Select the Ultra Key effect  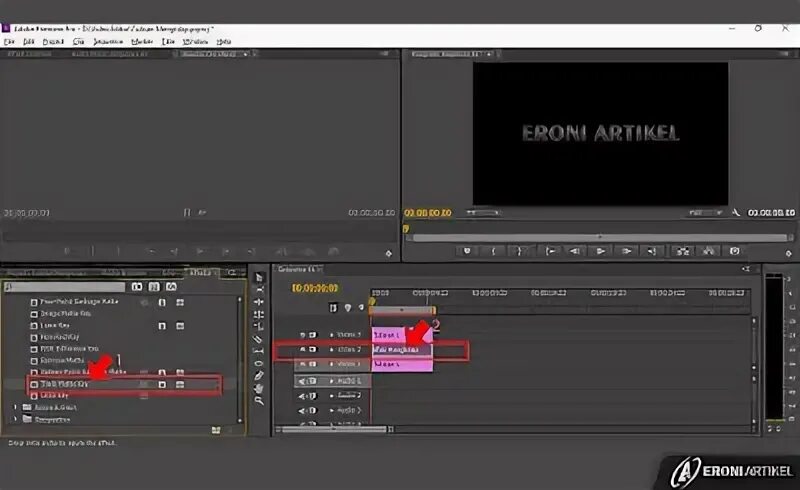[54, 396]
